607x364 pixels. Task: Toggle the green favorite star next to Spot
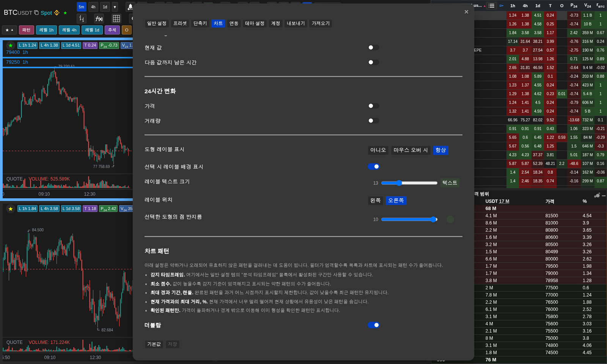tap(65, 13)
